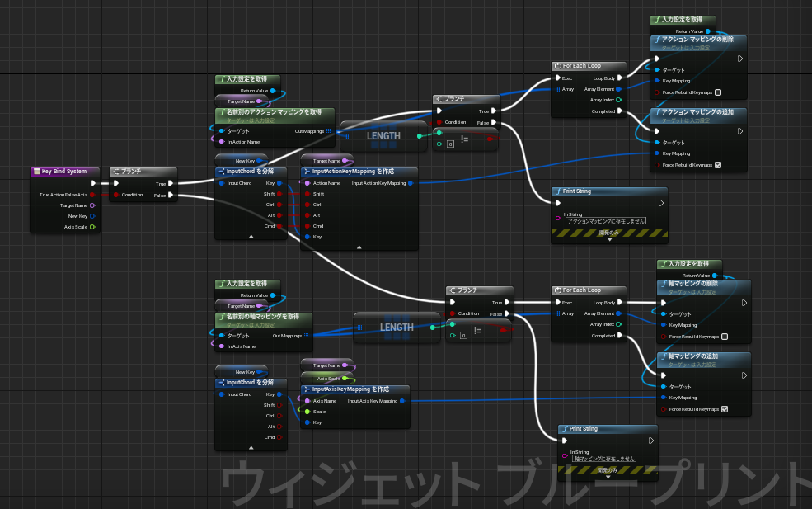The height and width of the screenshot is (509, 812).
Task: Collapse arrow on InputChord を分解 wired to InputActionKeyMapping
Action: coord(251,237)
